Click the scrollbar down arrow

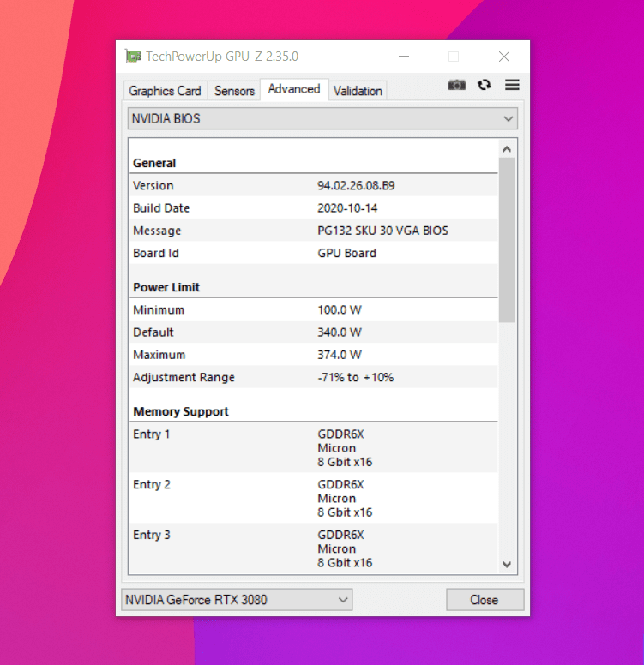click(x=507, y=565)
